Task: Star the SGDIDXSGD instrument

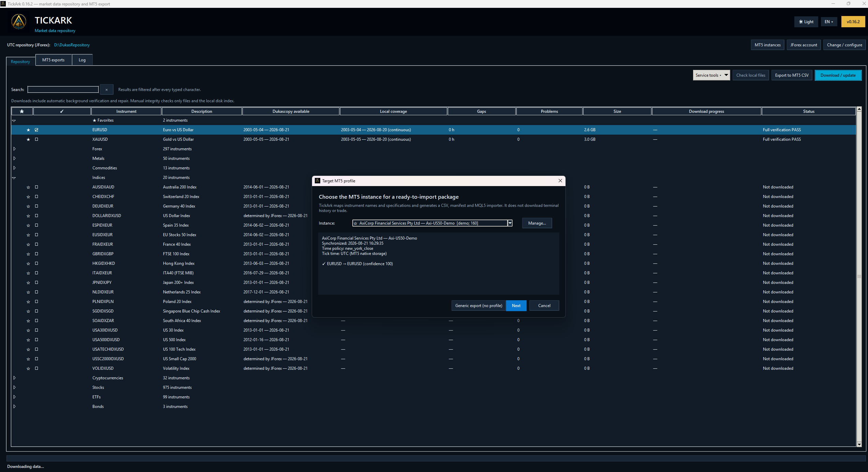Action: [x=28, y=311]
